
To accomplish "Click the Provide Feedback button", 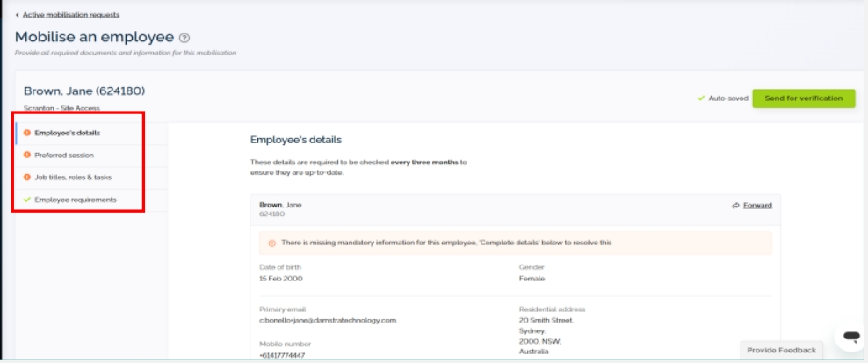I will pyautogui.click(x=781, y=350).
